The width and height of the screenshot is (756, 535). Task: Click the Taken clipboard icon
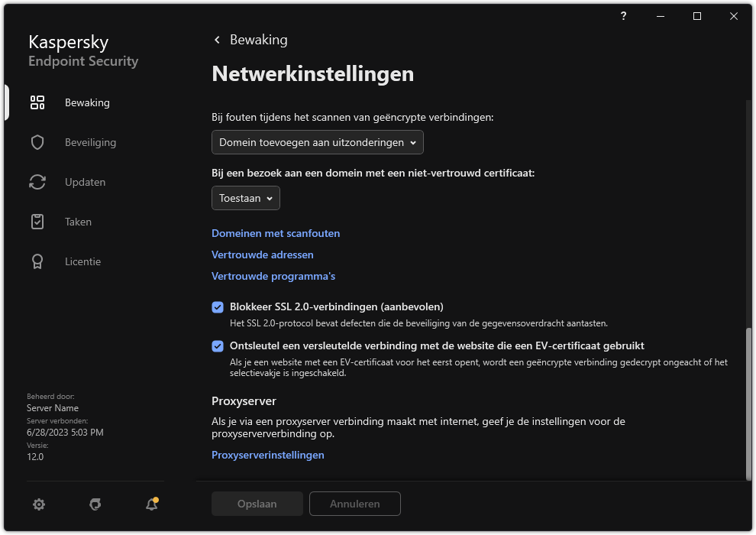[x=37, y=222]
